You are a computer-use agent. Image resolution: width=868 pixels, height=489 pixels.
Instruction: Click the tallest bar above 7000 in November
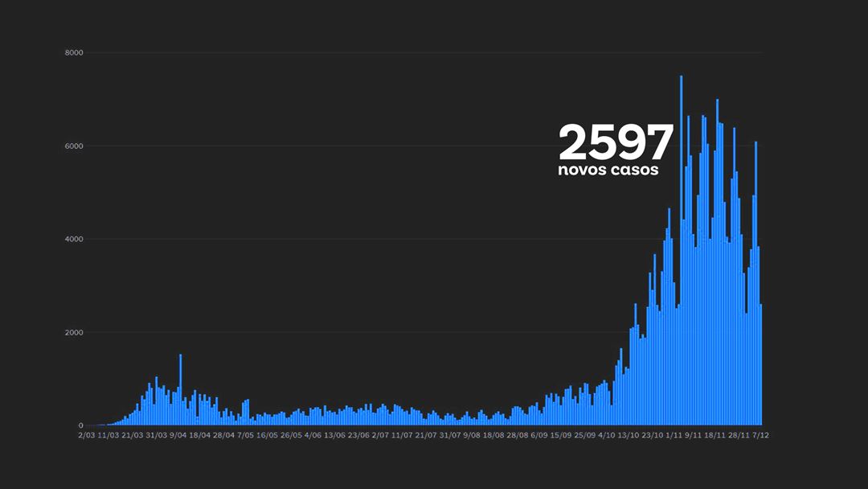(681, 250)
